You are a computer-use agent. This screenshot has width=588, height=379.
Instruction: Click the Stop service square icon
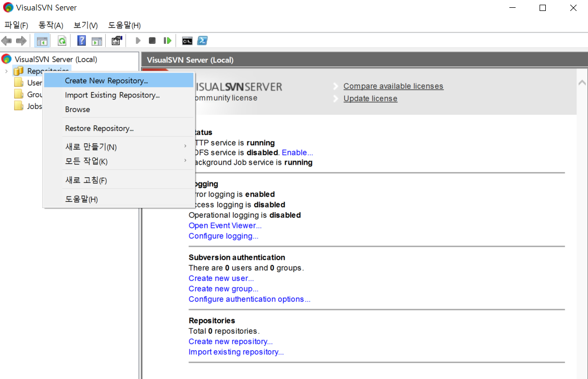152,41
